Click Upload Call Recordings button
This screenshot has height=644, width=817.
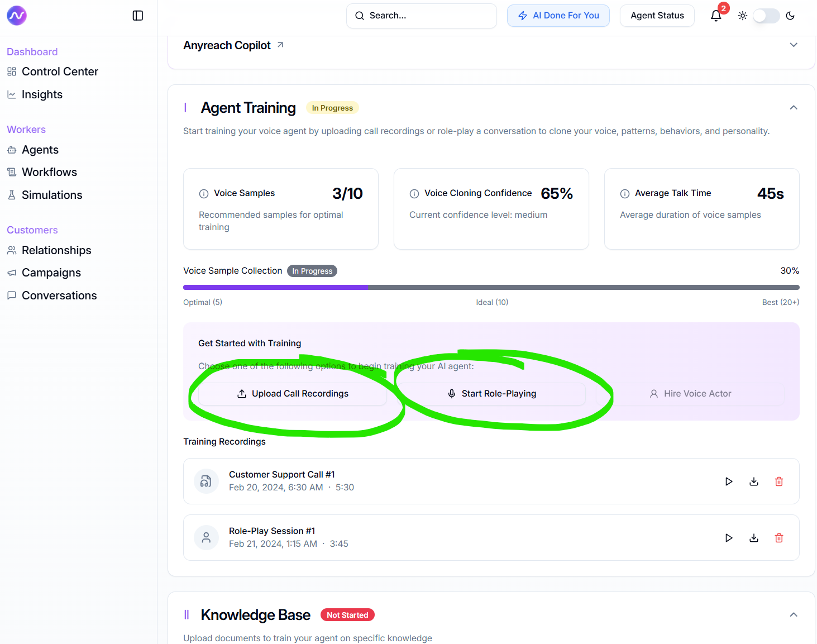point(293,394)
